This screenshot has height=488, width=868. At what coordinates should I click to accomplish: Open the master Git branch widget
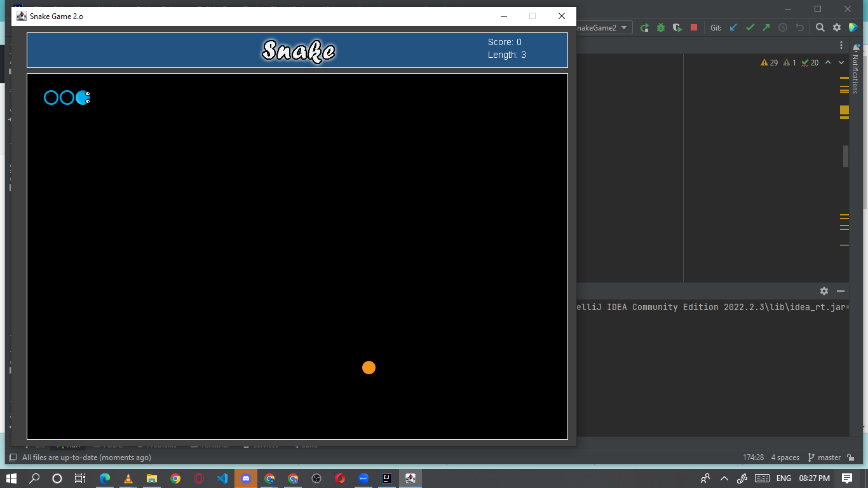(x=824, y=457)
